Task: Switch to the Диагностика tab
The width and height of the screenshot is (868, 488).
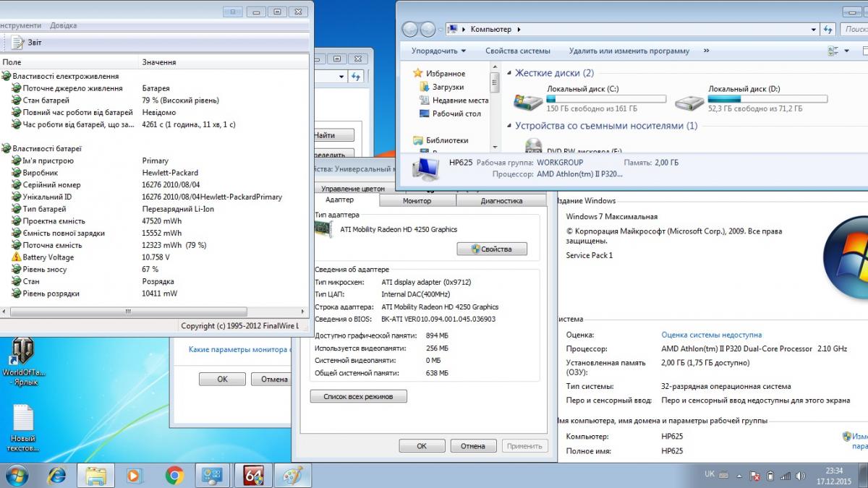Action: tap(501, 200)
